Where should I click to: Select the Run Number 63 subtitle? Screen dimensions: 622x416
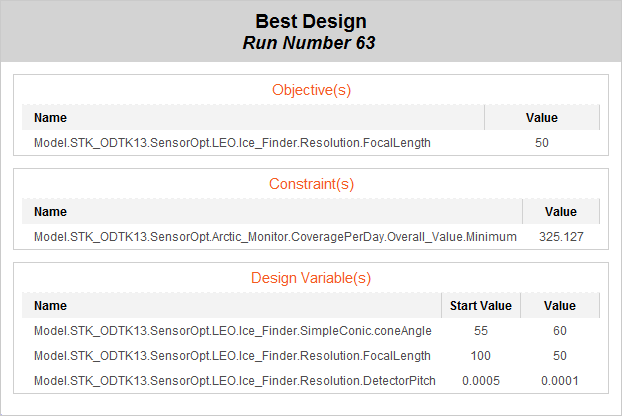[x=310, y=43]
